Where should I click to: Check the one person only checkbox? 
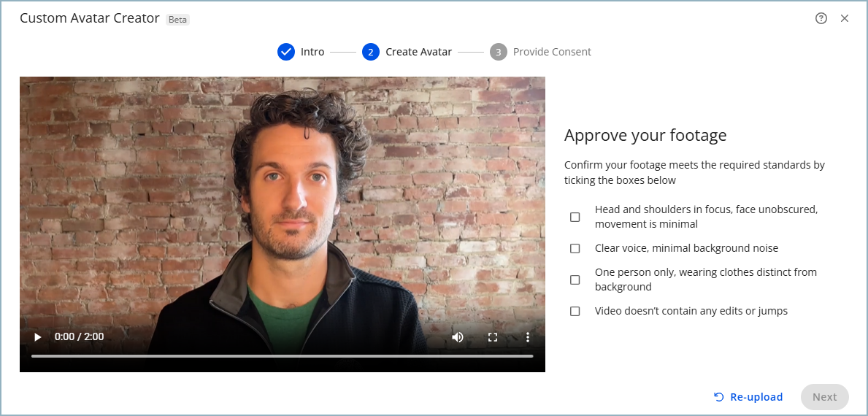click(575, 280)
